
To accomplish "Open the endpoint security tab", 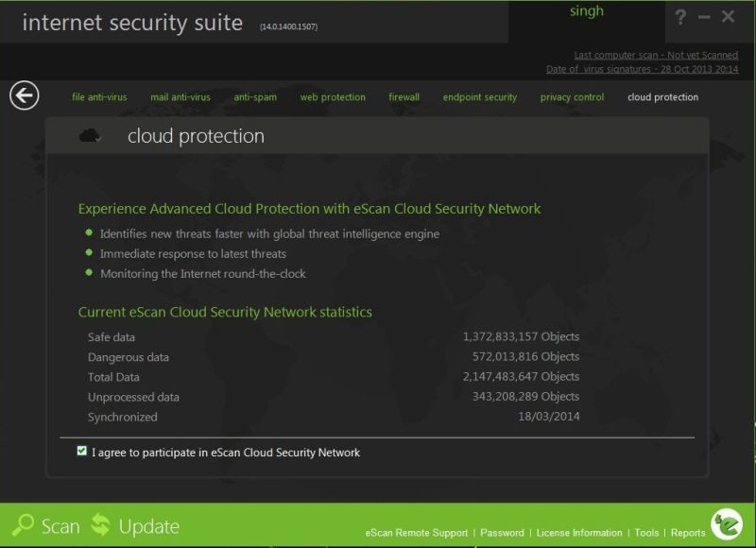I will point(480,97).
